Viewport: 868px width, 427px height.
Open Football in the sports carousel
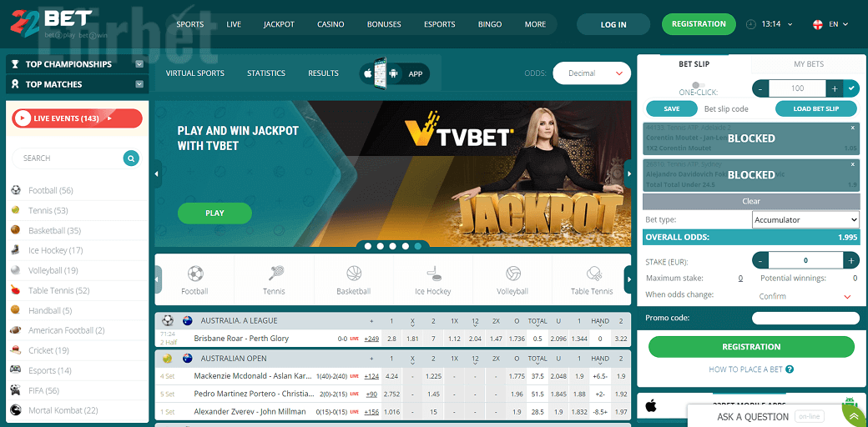tap(194, 280)
